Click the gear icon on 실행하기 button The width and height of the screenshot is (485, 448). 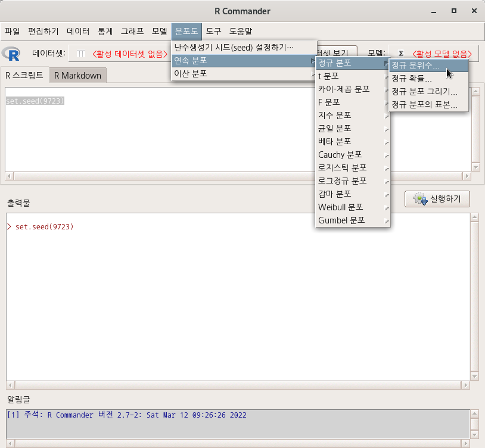click(x=421, y=199)
